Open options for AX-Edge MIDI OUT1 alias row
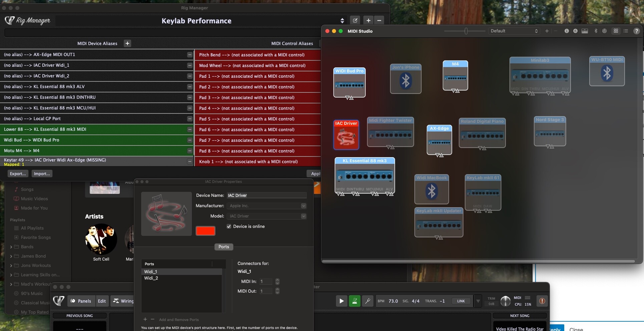 pyautogui.click(x=190, y=55)
